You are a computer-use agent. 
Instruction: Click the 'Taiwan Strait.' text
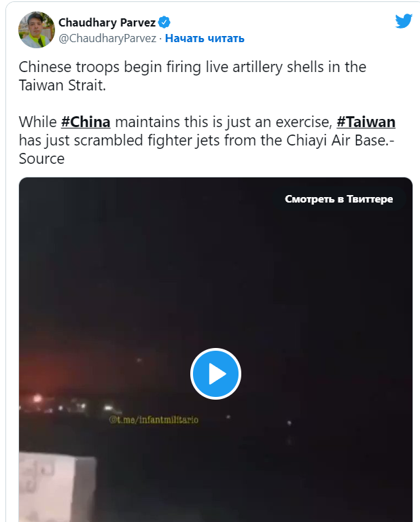[63, 85]
